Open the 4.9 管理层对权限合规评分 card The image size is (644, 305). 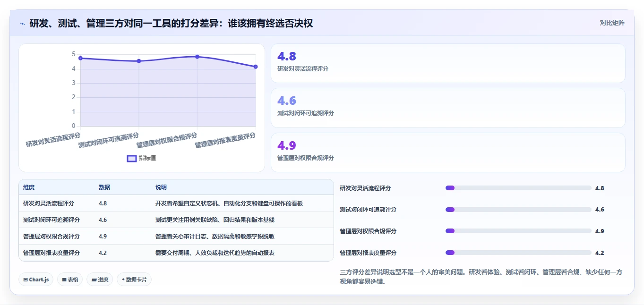tap(447, 152)
